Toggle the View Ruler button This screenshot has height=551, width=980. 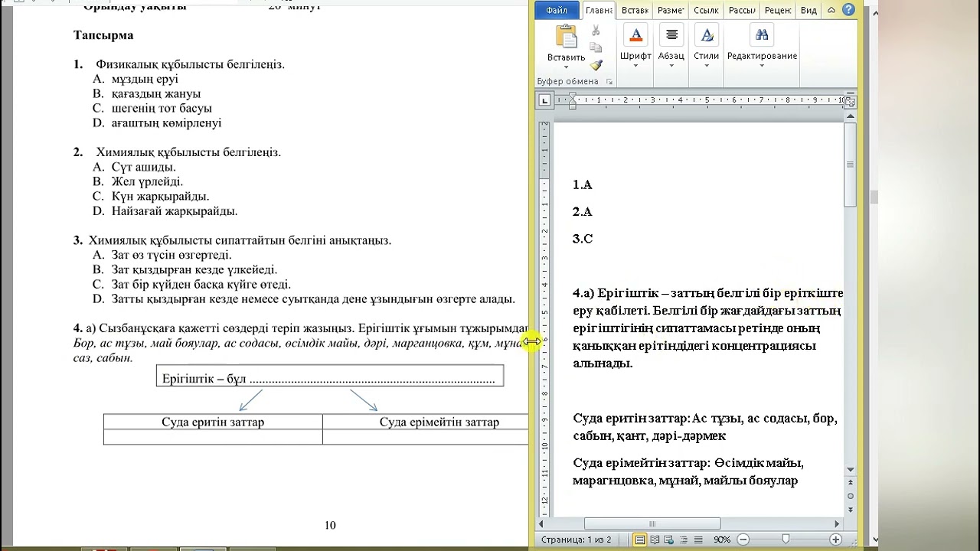[x=850, y=101]
